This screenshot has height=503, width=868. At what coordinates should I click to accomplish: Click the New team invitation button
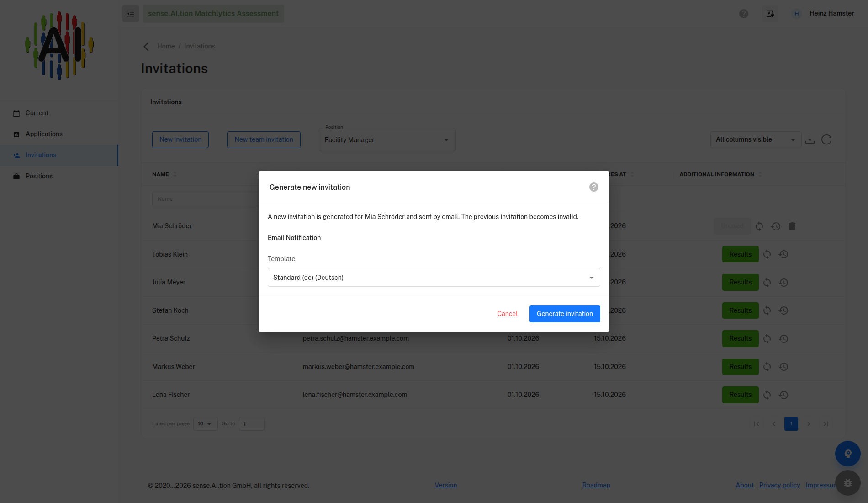[264, 139]
